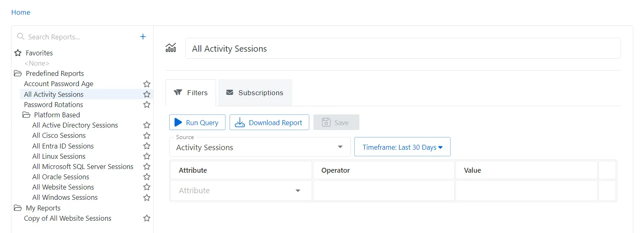Open All Microsoft SQL Server Sessions
The height and width of the screenshot is (233, 644).
pyautogui.click(x=83, y=167)
